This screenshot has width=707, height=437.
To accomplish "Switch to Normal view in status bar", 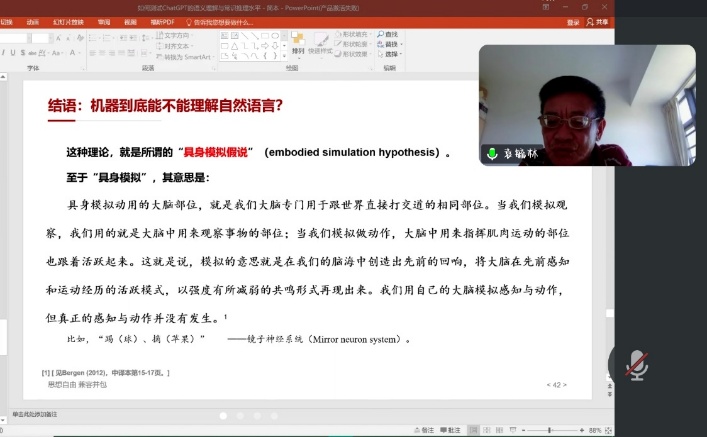I will [x=474, y=430].
